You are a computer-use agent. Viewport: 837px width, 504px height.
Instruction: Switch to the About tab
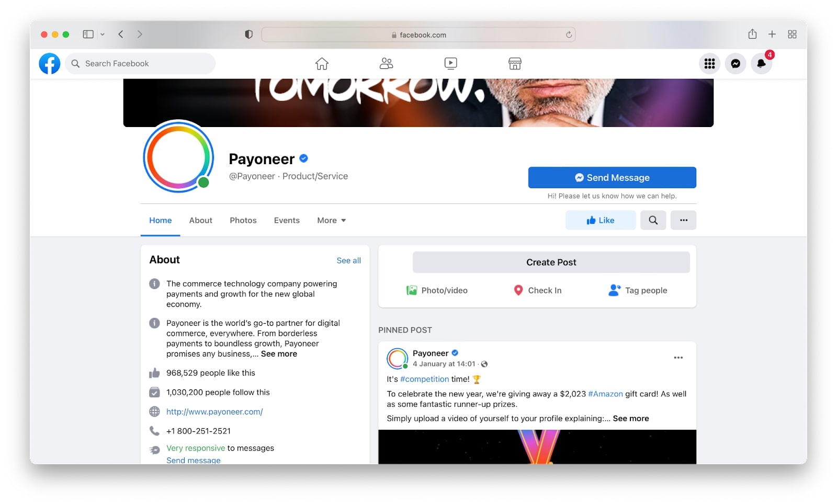201,221
